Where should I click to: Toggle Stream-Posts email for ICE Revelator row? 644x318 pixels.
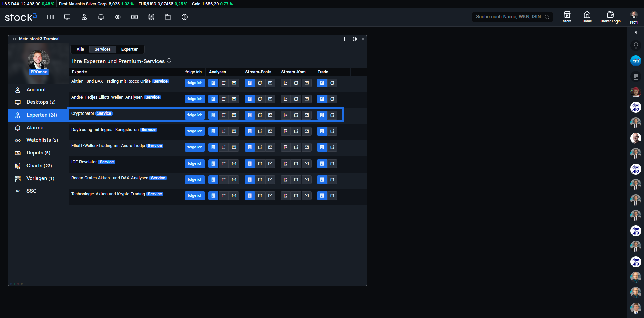[270, 164]
